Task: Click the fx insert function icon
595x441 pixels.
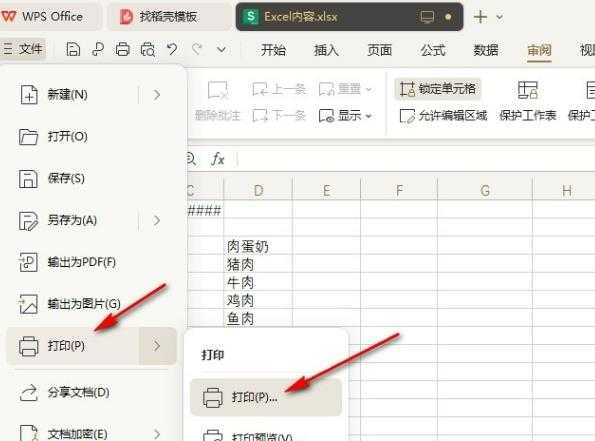Action: point(218,159)
